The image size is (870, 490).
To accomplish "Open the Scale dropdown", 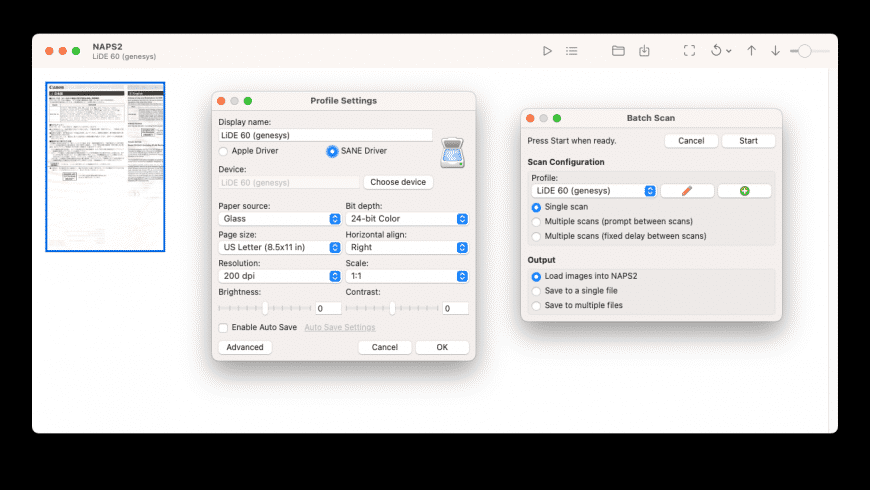I will point(407,276).
